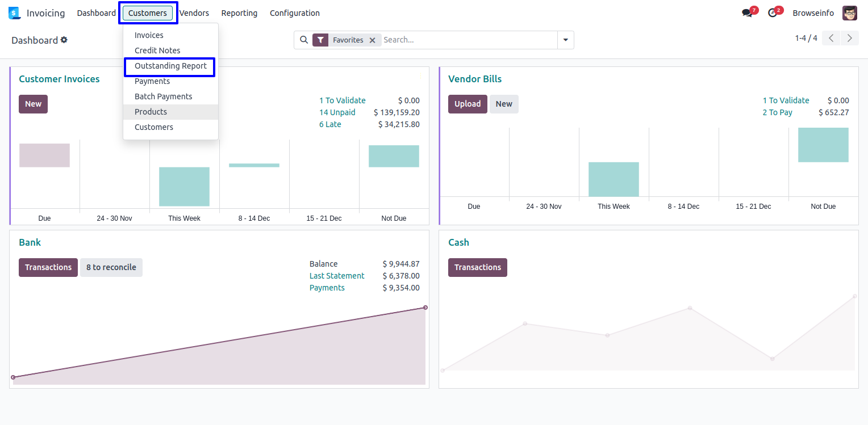
Task: Click the This Week bar in Customer Invoices
Action: tap(184, 186)
